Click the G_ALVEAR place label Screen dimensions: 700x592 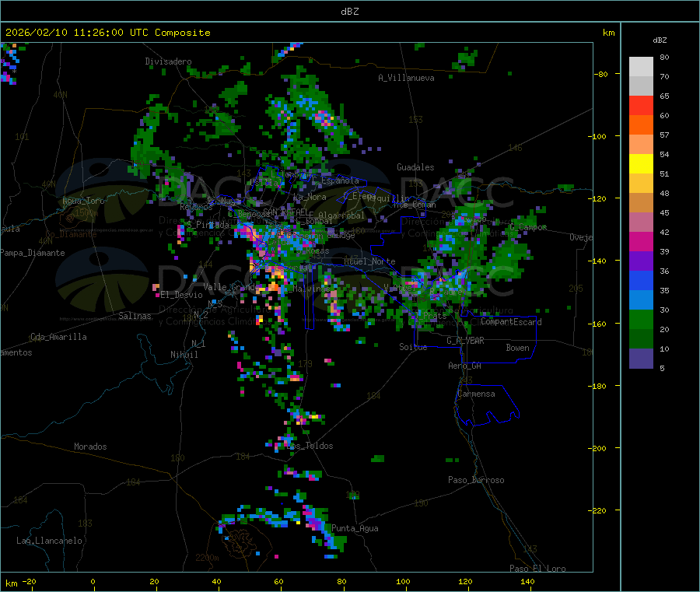[465, 341]
